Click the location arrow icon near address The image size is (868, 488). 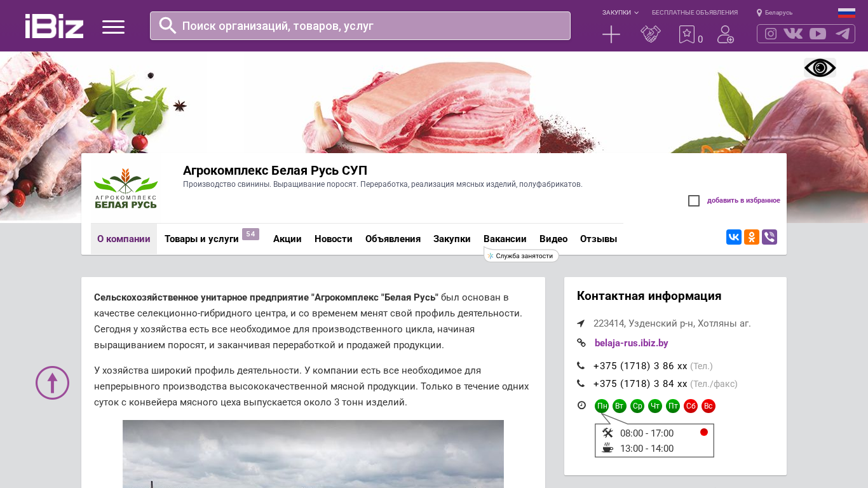pos(581,323)
